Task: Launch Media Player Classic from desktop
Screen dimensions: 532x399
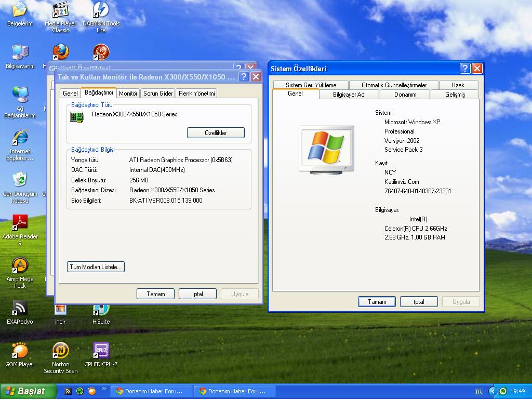Action: pos(60,17)
